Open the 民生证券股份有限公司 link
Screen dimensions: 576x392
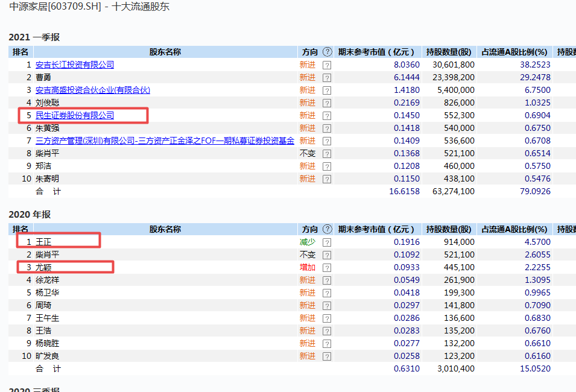(75, 116)
